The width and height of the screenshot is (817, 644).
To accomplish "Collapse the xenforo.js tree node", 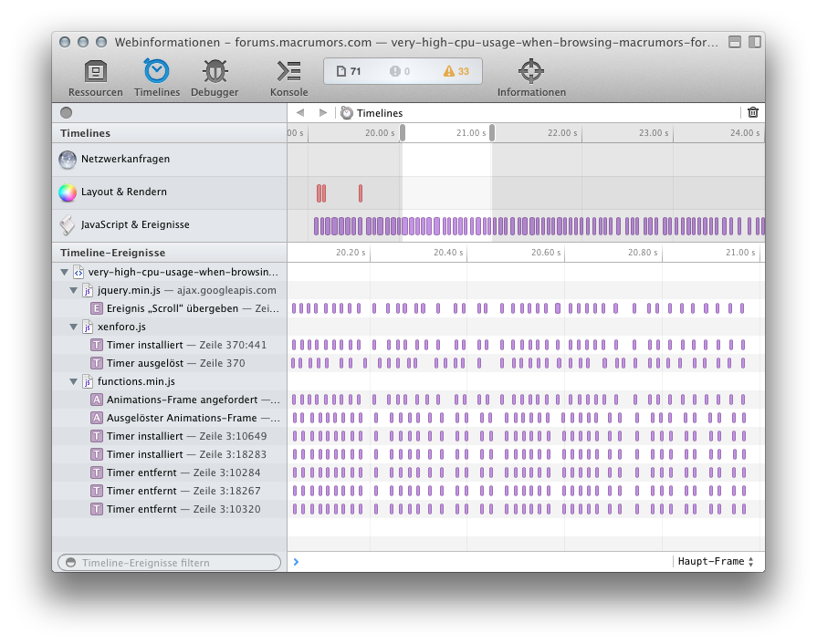I will pyautogui.click(x=73, y=327).
